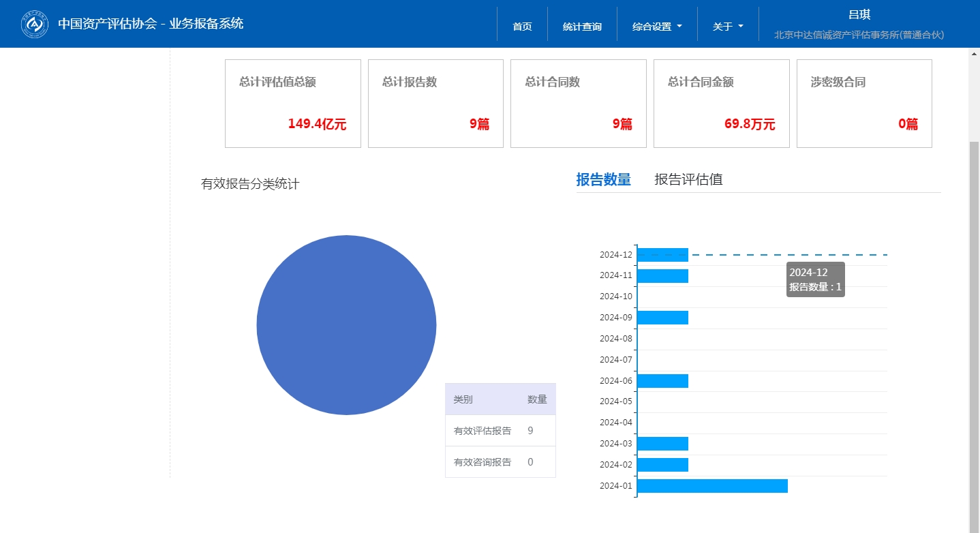Viewport: 980px width, 533px height.
Task: Click the 总计评估值总额 summary card
Action: click(x=292, y=103)
